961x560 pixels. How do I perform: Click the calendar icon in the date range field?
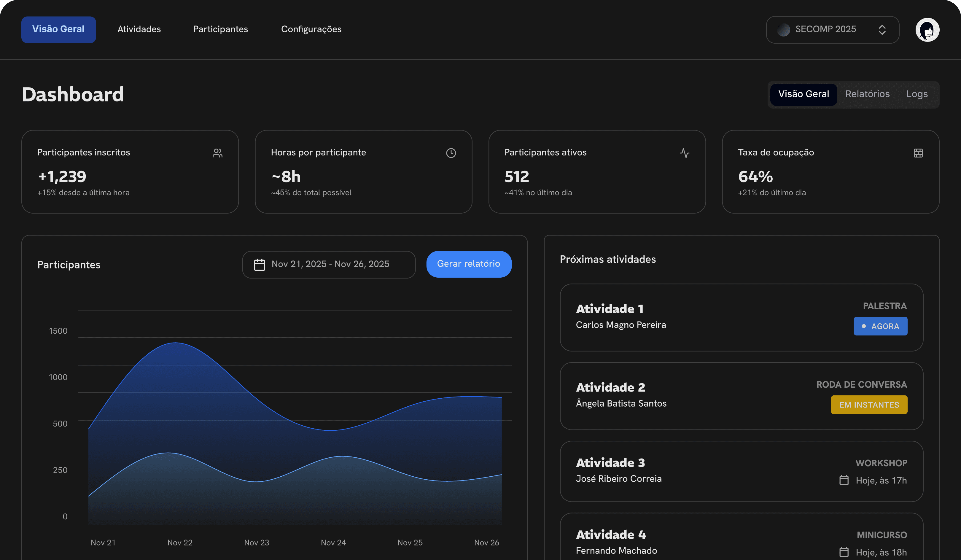tap(259, 264)
